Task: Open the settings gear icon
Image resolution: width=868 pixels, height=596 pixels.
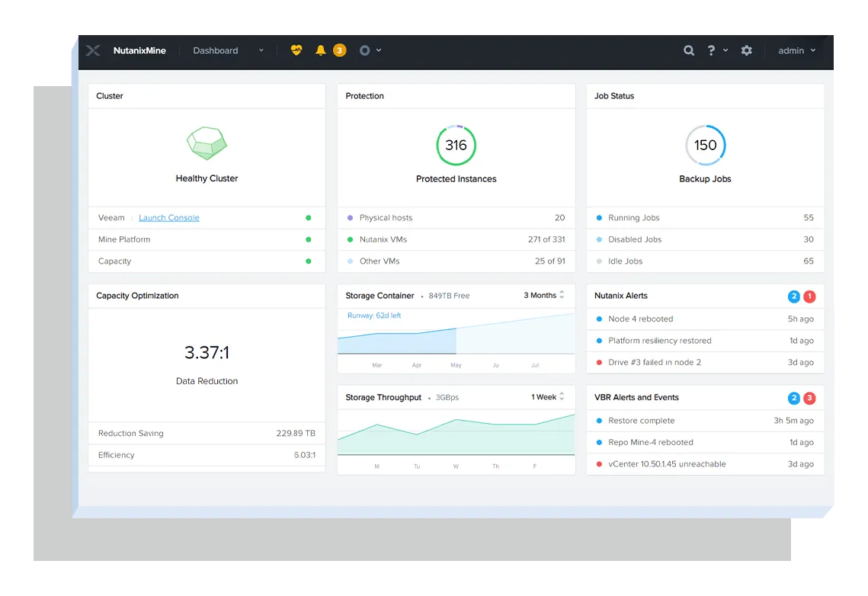Action: (747, 50)
